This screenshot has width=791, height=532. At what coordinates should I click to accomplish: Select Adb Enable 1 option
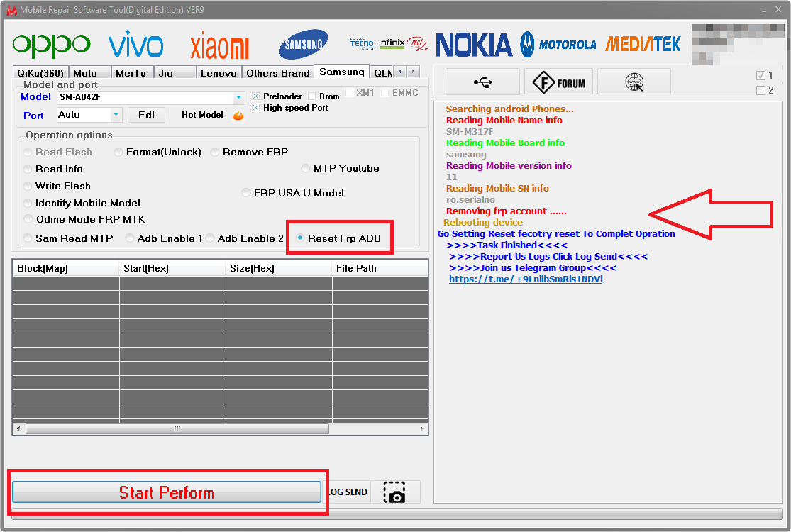pos(130,238)
